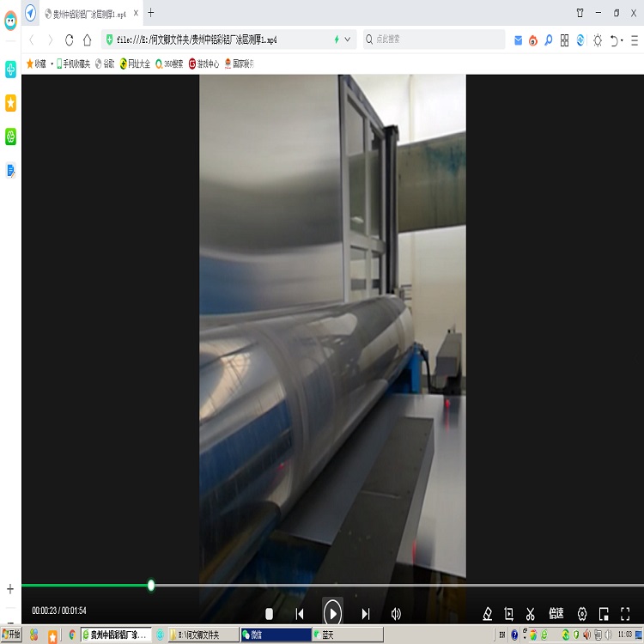The height and width of the screenshot is (644, 644).
Task: Click the crop screenshot icon in player
Action: click(508, 614)
